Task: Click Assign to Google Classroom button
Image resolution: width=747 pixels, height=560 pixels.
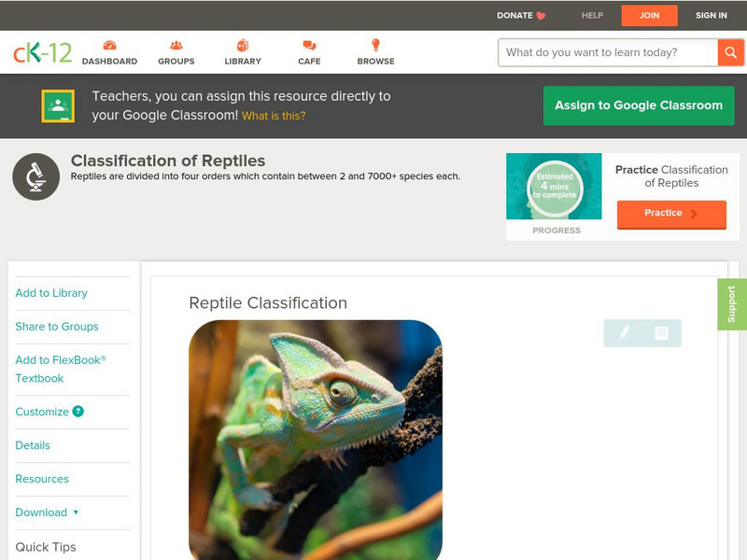Action: point(639,105)
